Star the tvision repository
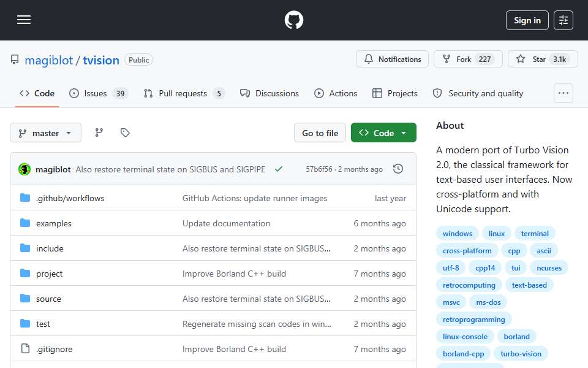 pyautogui.click(x=543, y=59)
